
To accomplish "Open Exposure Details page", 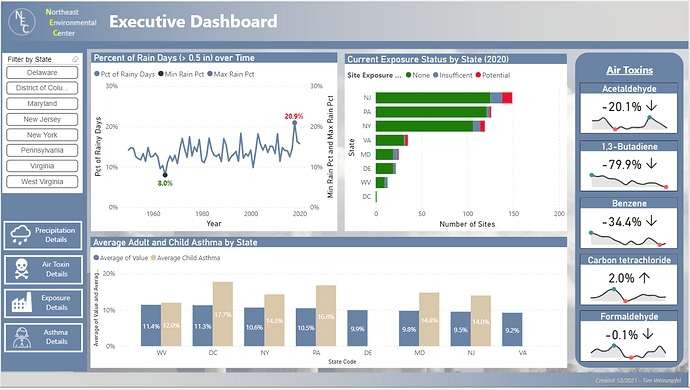I will coord(43,303).
